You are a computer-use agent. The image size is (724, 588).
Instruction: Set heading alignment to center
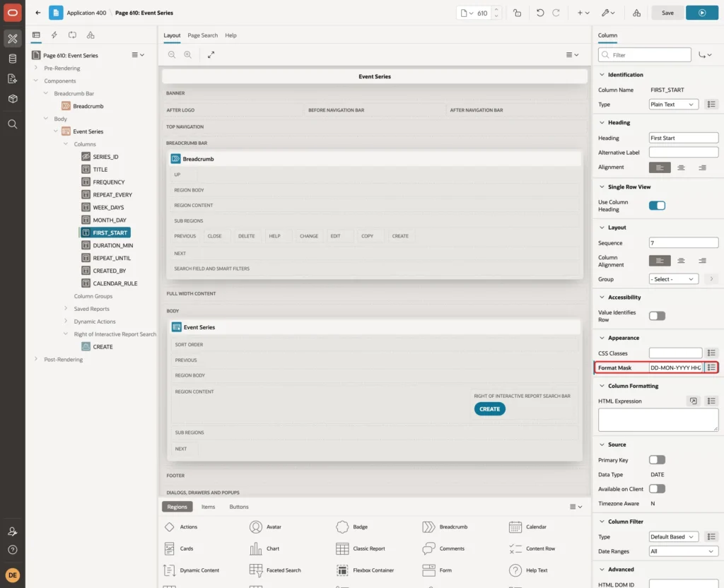point(681,167)
